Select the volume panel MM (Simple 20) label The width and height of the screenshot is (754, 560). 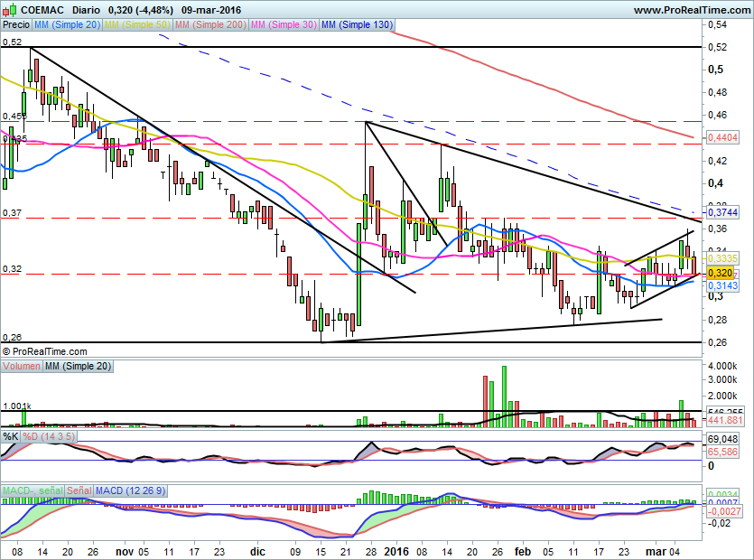[77, 367]
